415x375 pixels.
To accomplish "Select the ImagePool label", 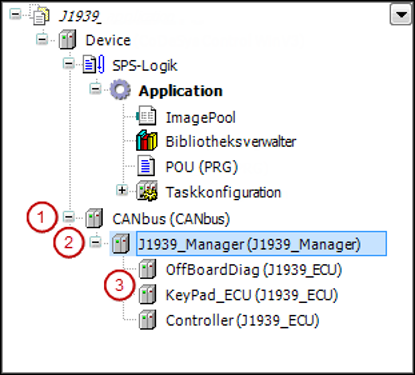I will pyautogui.click(x=201, y=118).
